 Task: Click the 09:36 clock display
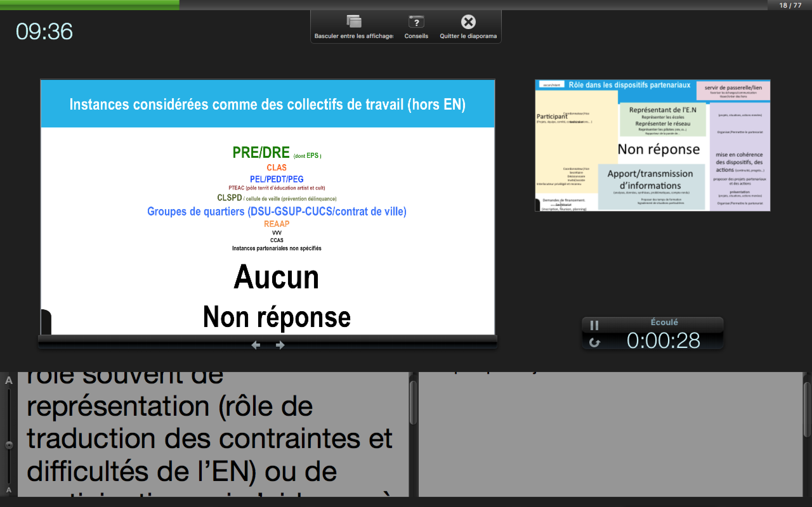pyautogui.click(x=44, y=31)
